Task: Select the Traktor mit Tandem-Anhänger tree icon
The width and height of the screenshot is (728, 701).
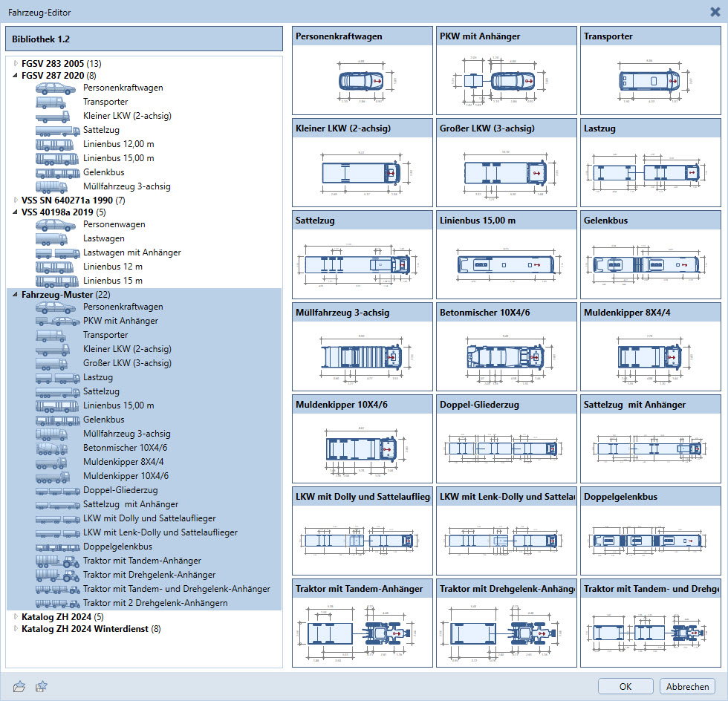Action: [x=56, y=561]
